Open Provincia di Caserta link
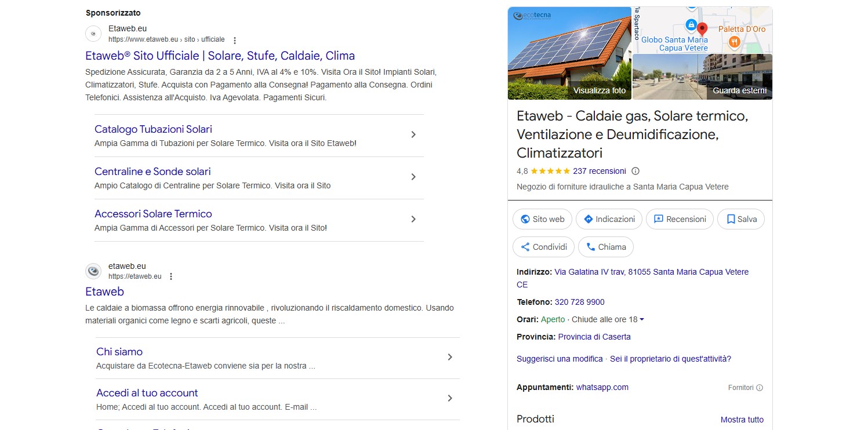 594,337
